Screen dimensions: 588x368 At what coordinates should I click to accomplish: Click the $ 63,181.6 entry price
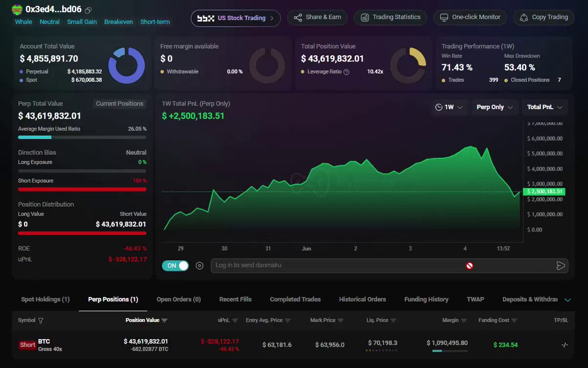(x=277, y=345)
